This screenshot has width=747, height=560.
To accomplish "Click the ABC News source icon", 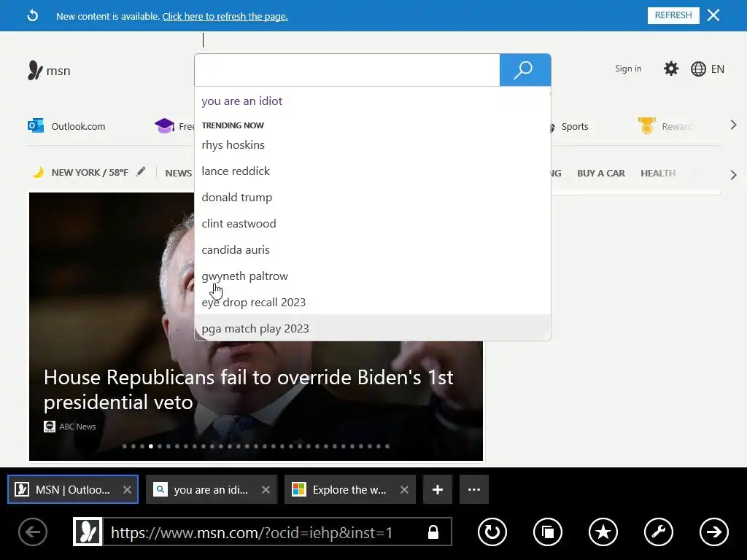I will [50, 426].
